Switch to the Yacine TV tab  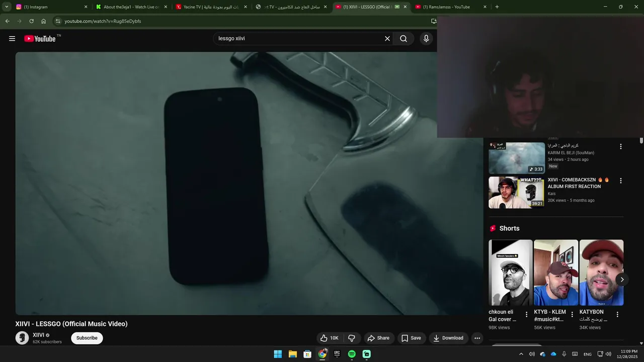[x=211, y=7]
